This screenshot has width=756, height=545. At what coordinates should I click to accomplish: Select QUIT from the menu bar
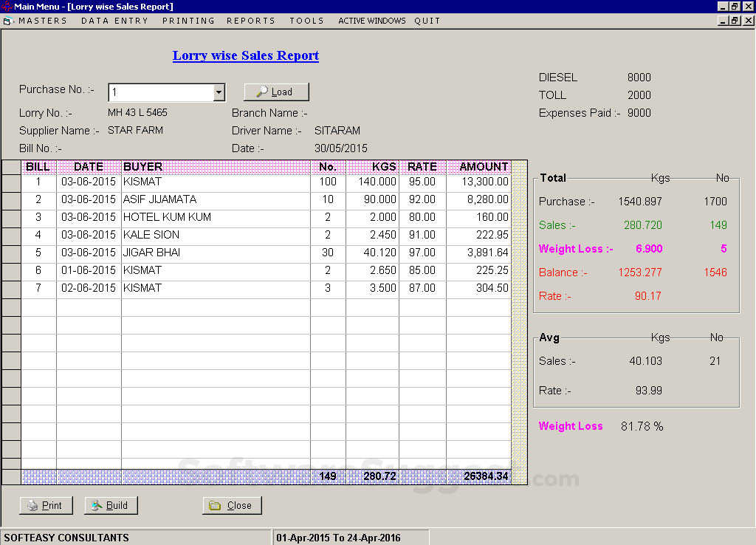[x=427, y=21]
